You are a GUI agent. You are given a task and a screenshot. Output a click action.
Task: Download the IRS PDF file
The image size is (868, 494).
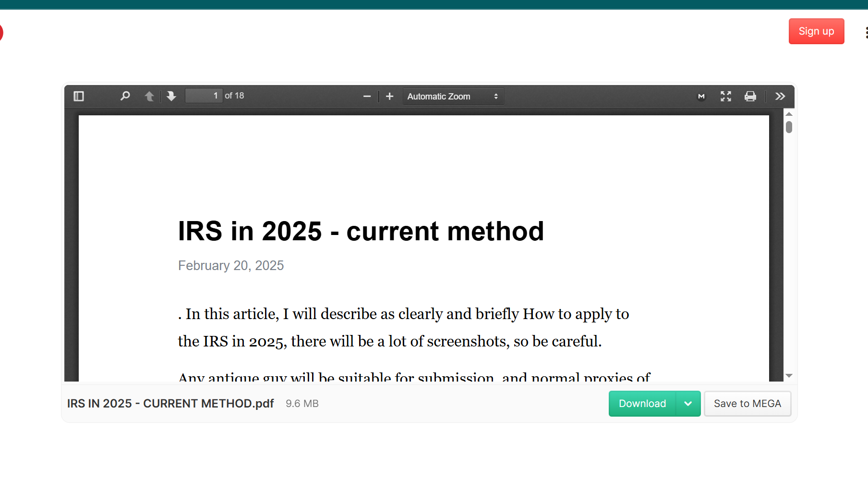pos(642,404)
